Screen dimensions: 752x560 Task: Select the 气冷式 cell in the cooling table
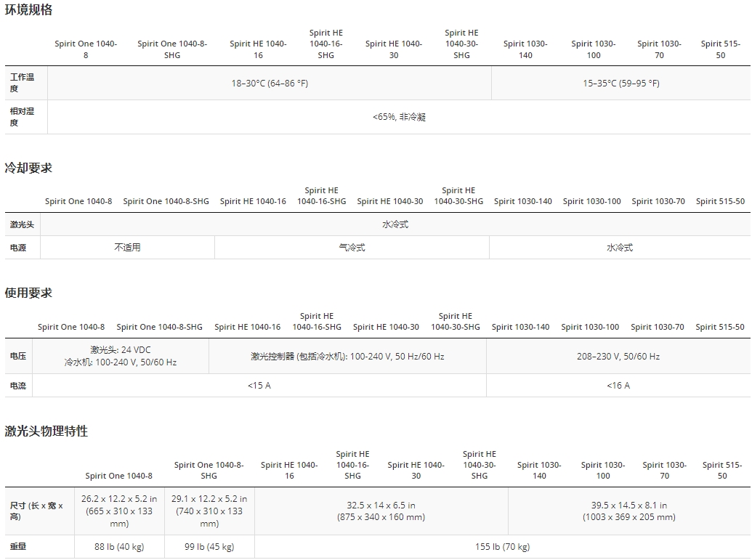[352, 248]
